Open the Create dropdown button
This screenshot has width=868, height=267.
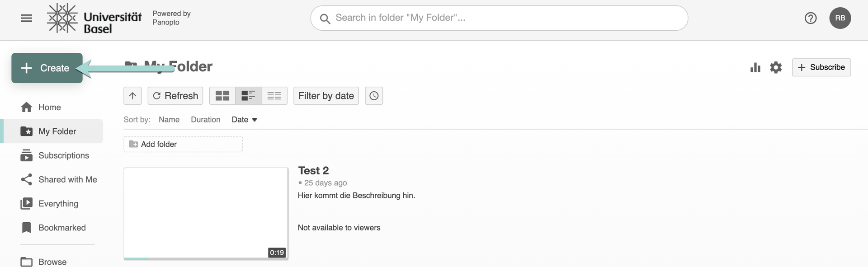click(47, 68)
